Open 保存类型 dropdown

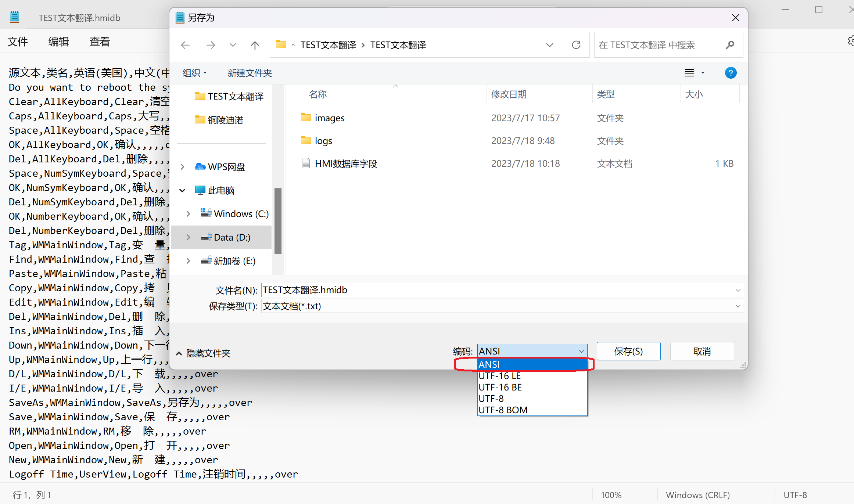pyautogui.click(x=502, y=306)
